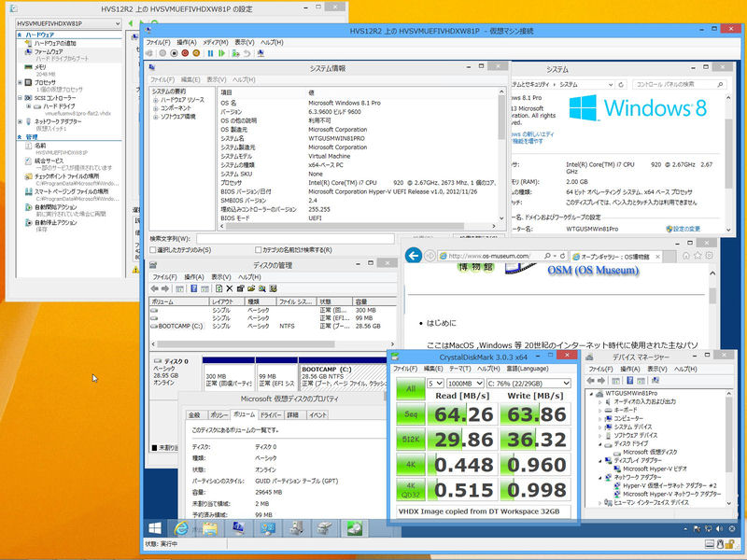Switch to the Policy tab in disk properties

pyautogui.click(x=218, y=415)
